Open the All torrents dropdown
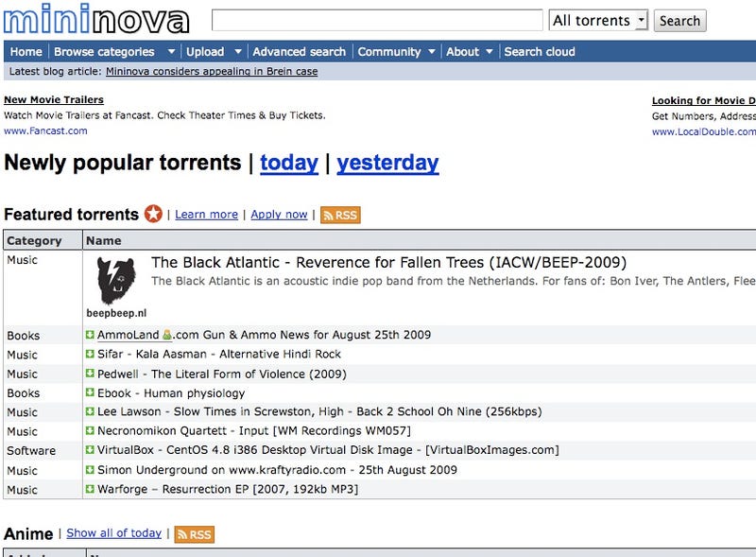The width and height of the screenshot is (756, 557). click(x=598, y=21)
